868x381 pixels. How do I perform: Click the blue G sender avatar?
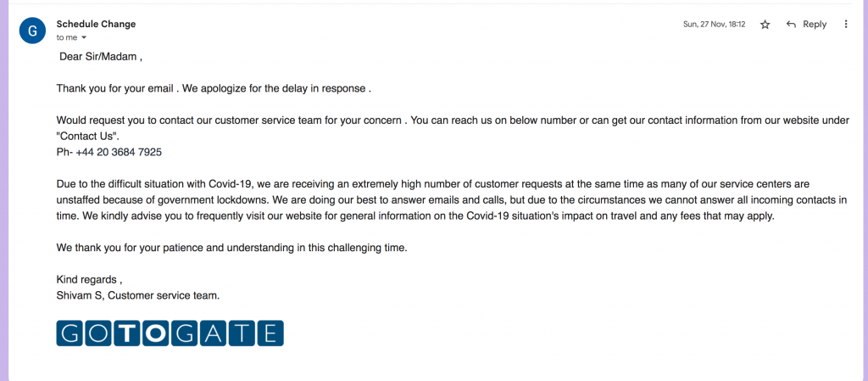[32, 31]
